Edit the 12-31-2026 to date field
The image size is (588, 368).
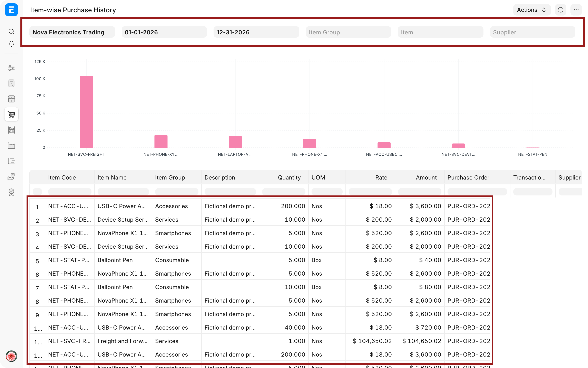click(256, 32)
